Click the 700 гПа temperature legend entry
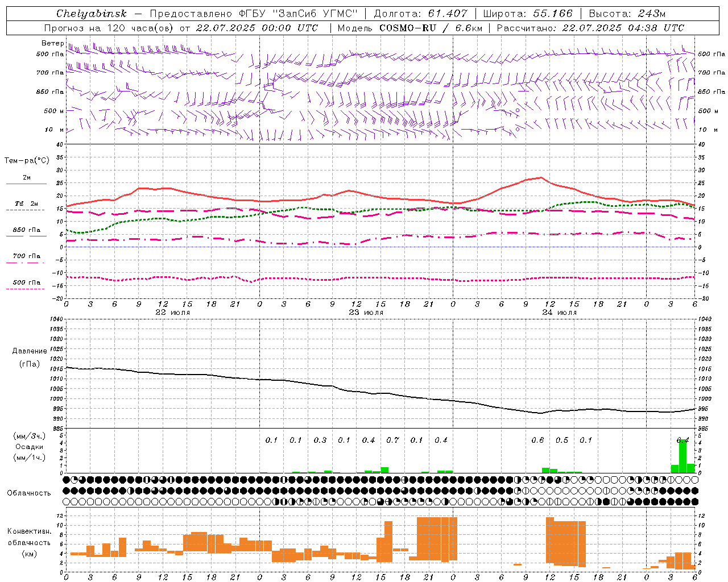 [x=26, y=256]
